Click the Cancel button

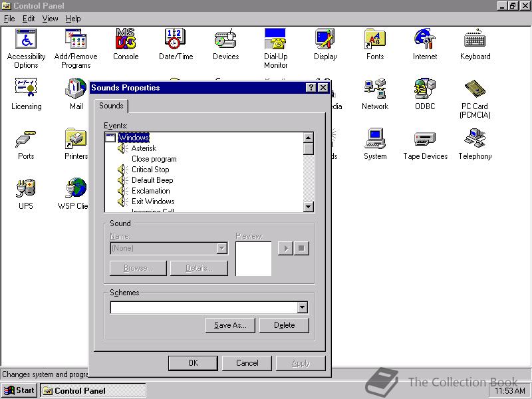pos(247,363)
